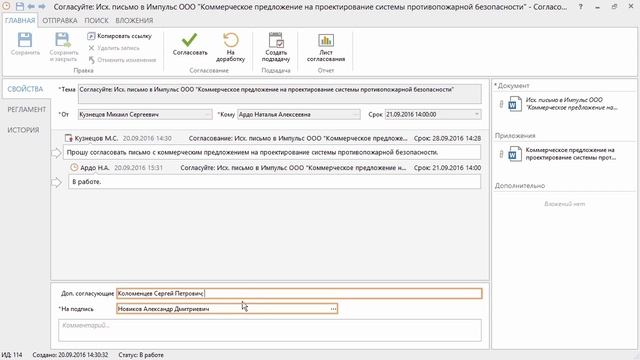Click the Статус: В работе status bar entry
640x360 pixels.
tap(141, 355)
